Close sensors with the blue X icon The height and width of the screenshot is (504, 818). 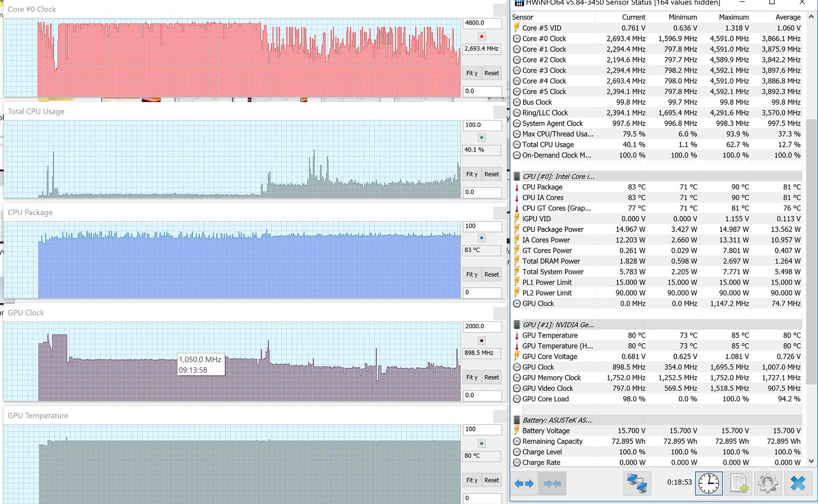(798, 483)
